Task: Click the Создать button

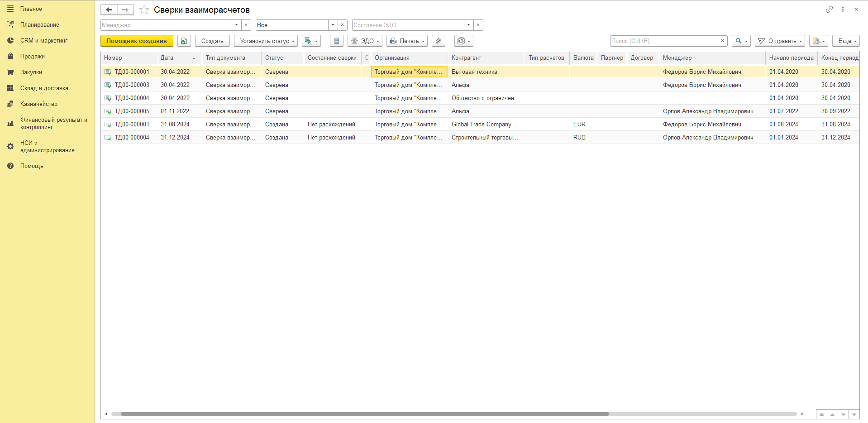Action: (x=212, y=41)
